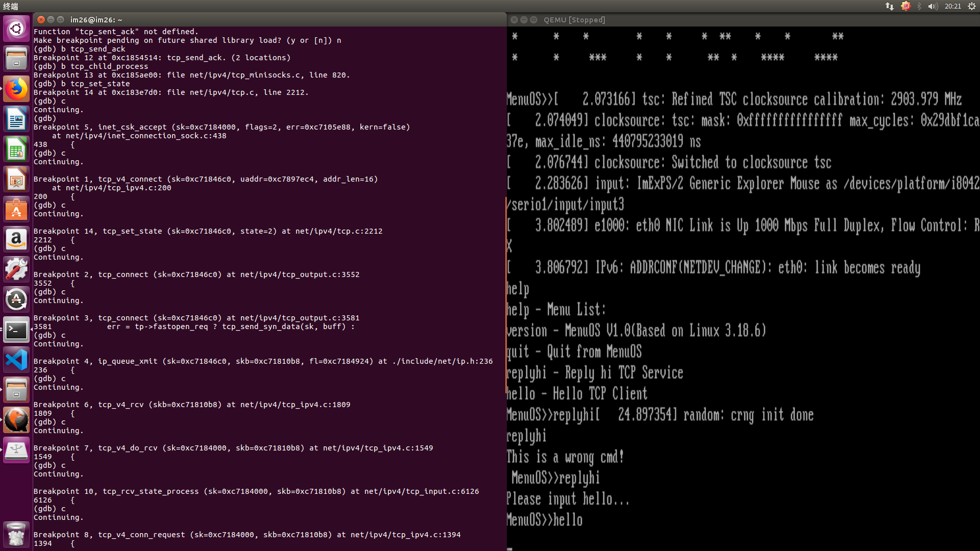980x551 pixels.
Task: Open LibreOffice Impress presentation icon
Action: click(16, 180)
